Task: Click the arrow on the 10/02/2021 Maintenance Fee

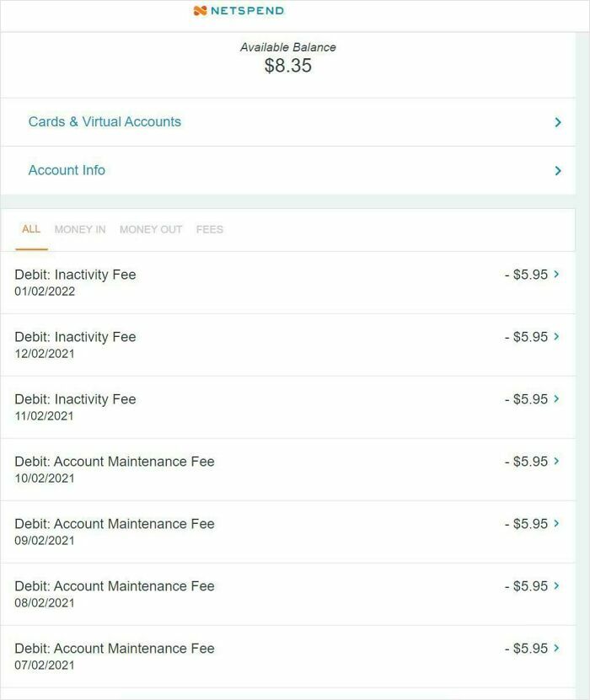Action: tap(556, 461)
